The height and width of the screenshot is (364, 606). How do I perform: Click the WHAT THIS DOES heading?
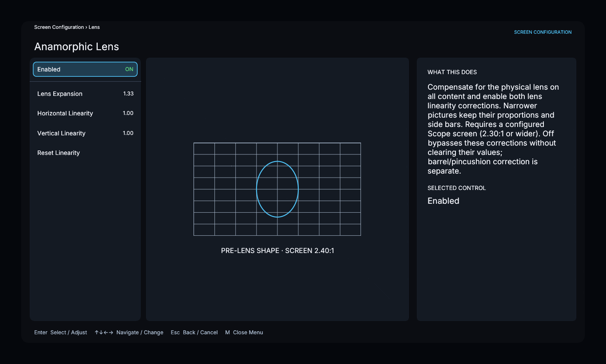pyautogui.click(x=452, y=72)
